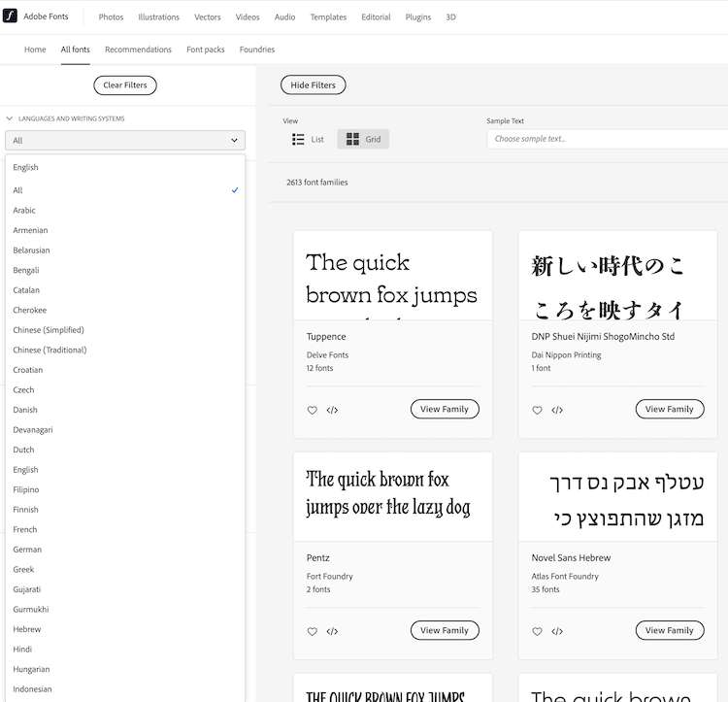Screen dimensions: 728x702
Task: Select Filipino language option
Action: [x=125, y=489]
